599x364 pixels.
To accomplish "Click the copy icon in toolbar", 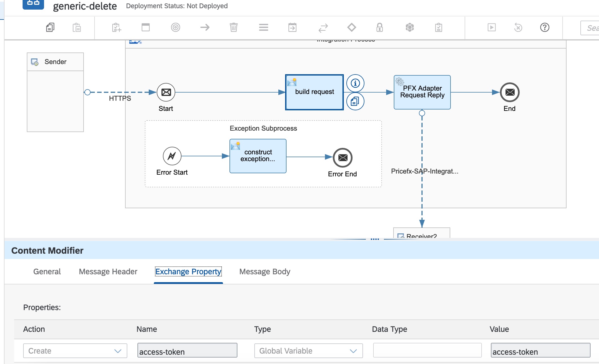I will click(50, 27).
